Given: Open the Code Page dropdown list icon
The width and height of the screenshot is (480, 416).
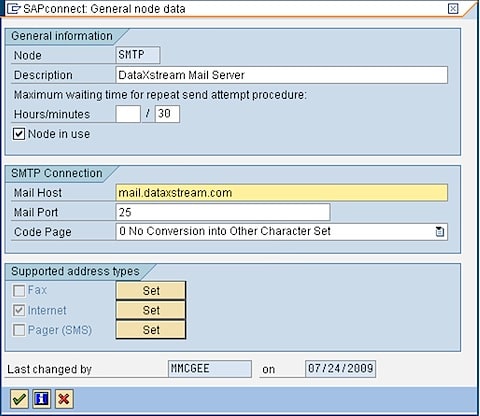Looking at the screenshot, I should click(x=440, y=231).
